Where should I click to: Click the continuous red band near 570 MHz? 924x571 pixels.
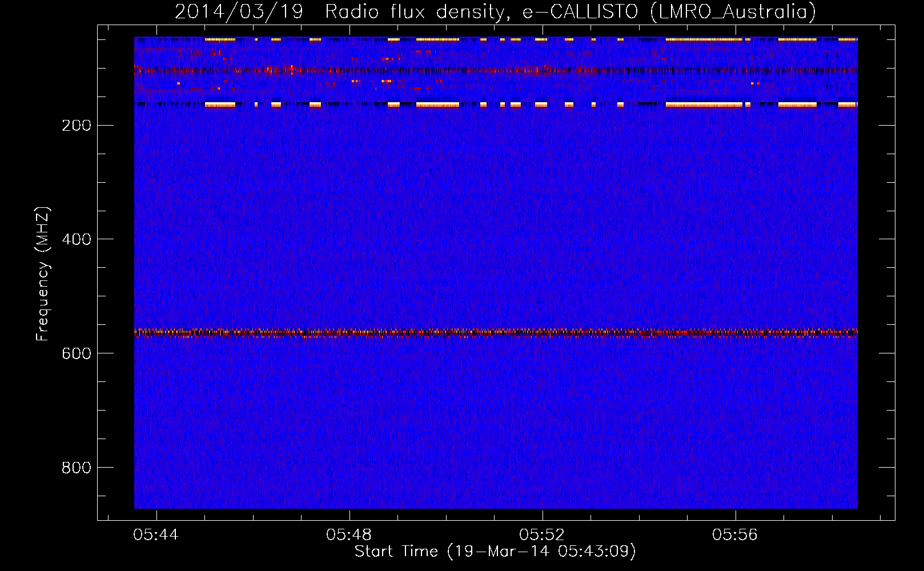point(496,332)
